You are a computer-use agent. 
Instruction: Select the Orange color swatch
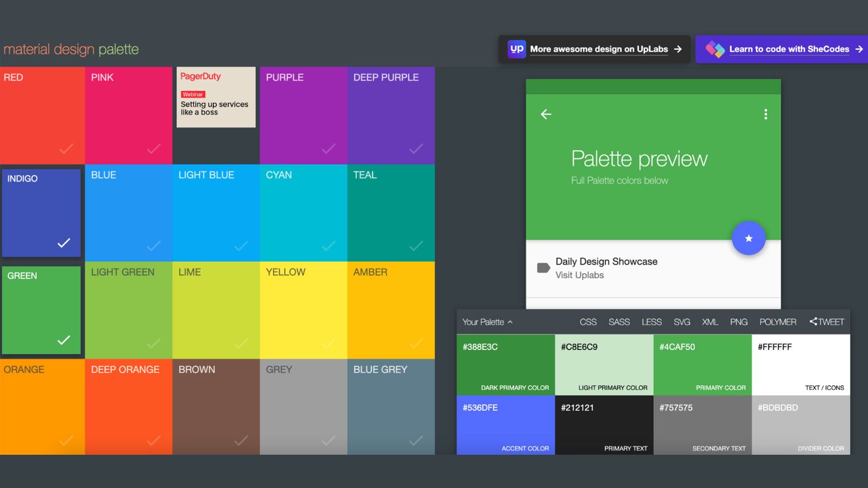coord(42,407)
